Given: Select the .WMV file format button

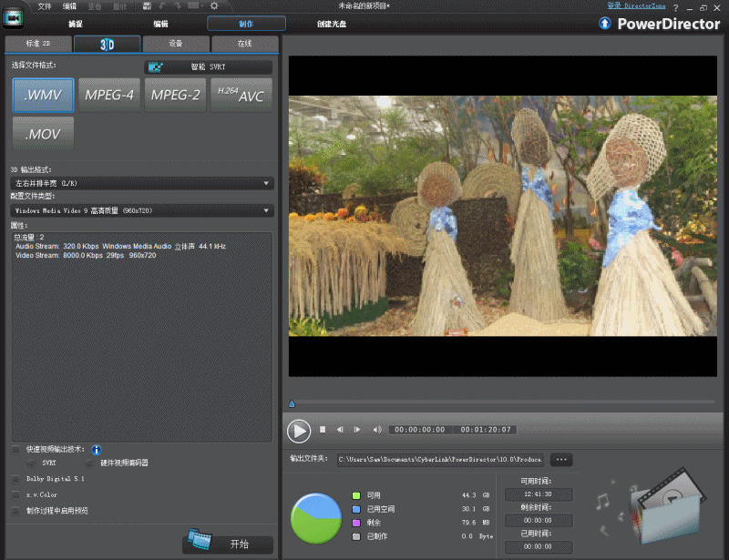Looking at the screenshot, I should [x=43, y=95].
